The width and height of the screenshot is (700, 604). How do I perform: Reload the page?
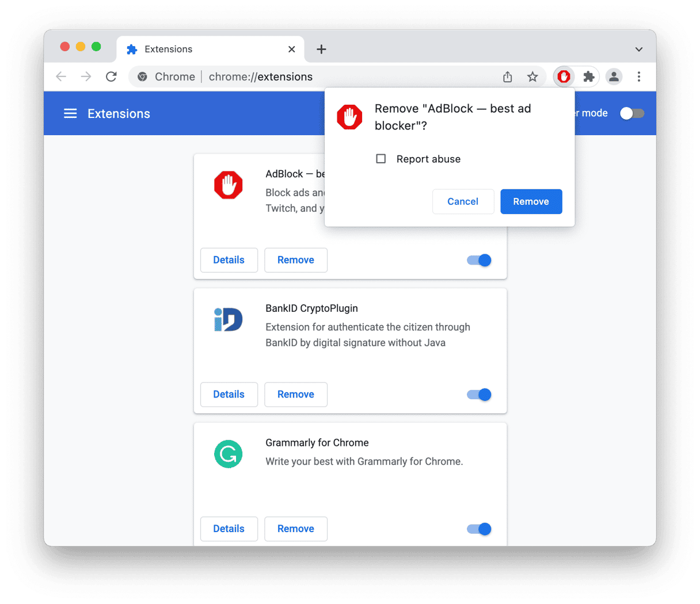[x=111, y=77]
